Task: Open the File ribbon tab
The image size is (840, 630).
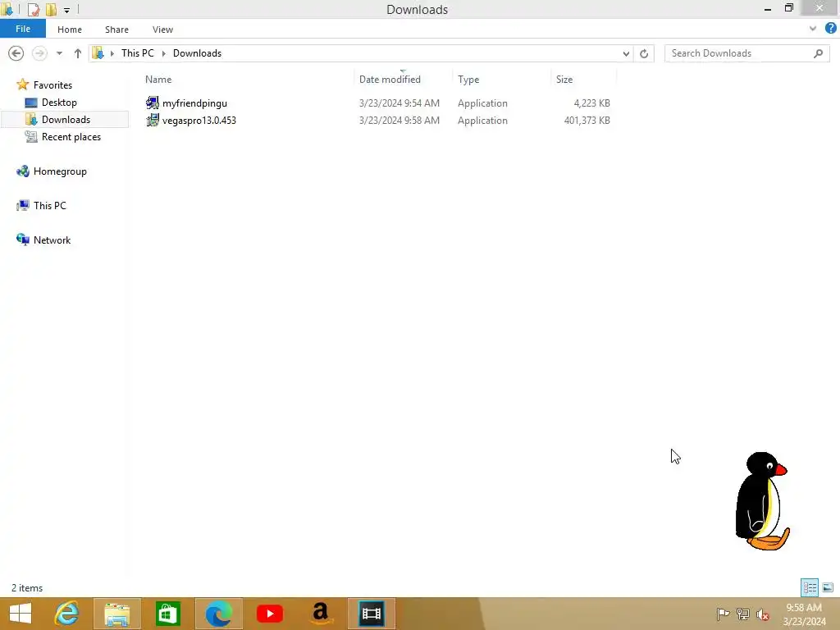Action: [23, 29]
